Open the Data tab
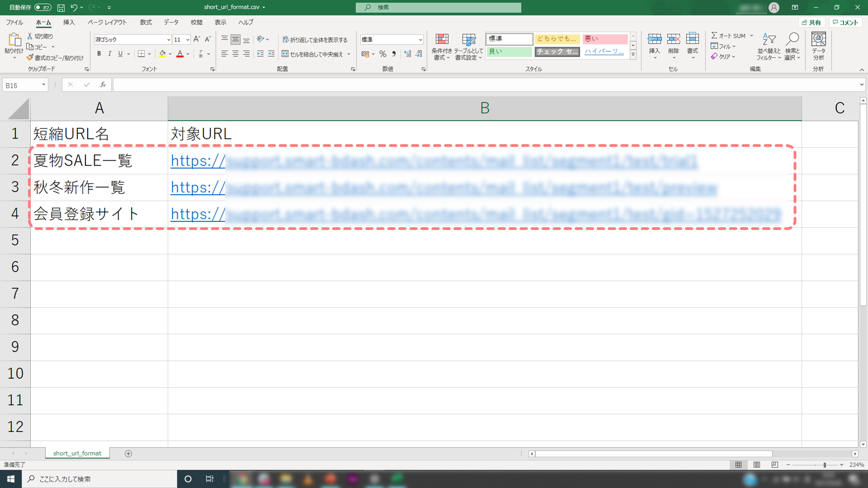 (x=171, y=22)
